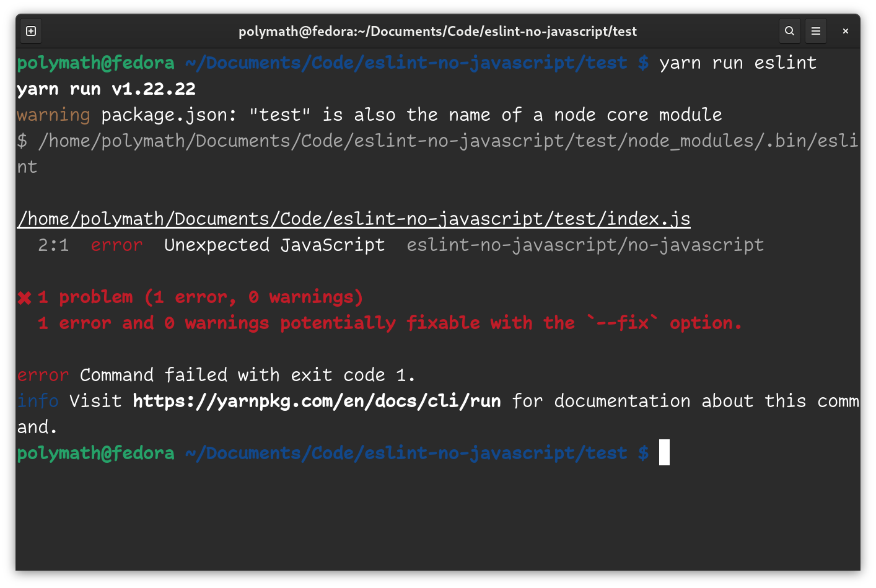Select the eslint binary path output
876x588 pixels.
coord(434,140)
